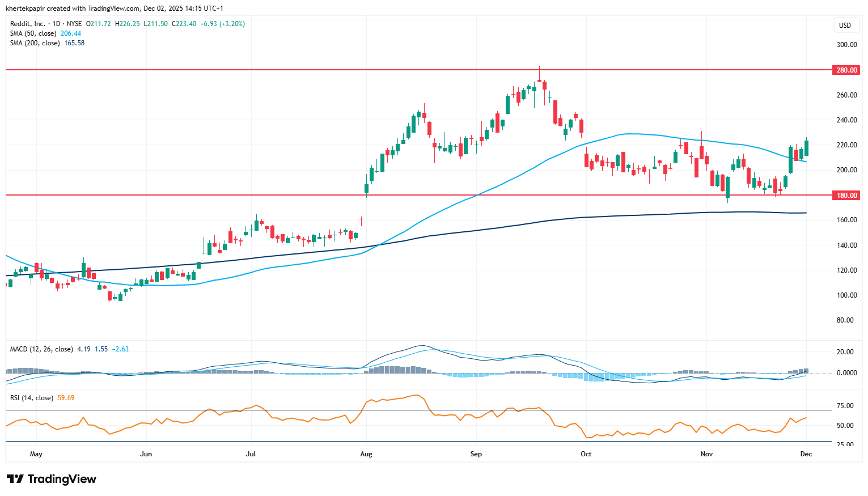The height and width of the screenshot is (496, 868).
Task: Select the red 280.00 price label
Action: pos(846,70)
